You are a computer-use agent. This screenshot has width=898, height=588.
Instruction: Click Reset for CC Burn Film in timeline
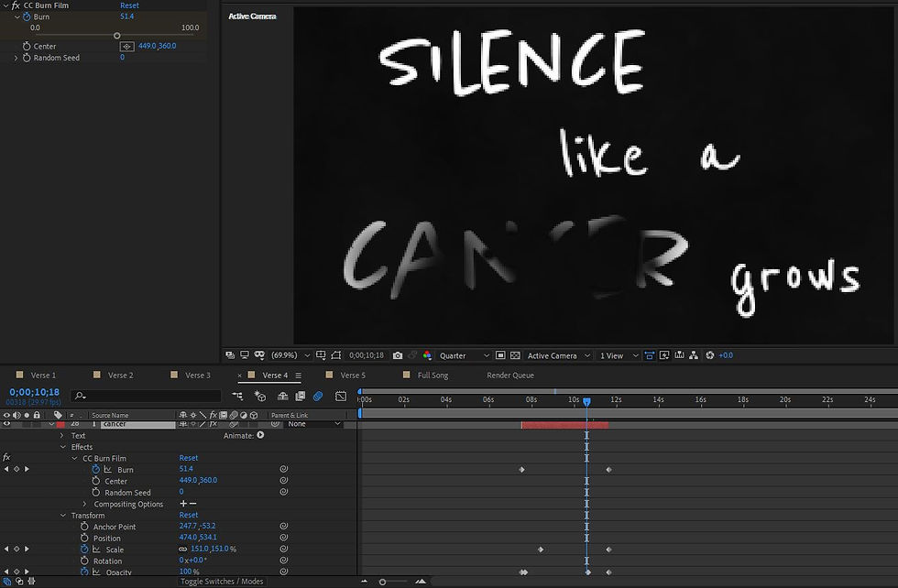click(x=189, y=457)
